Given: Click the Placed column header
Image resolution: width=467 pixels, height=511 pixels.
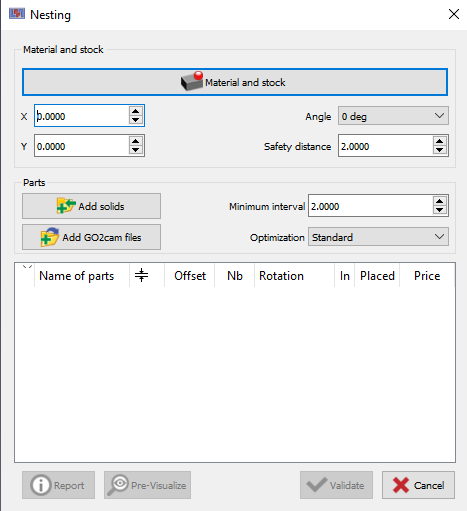Looking at the screenshot, I should pos(377,276).
